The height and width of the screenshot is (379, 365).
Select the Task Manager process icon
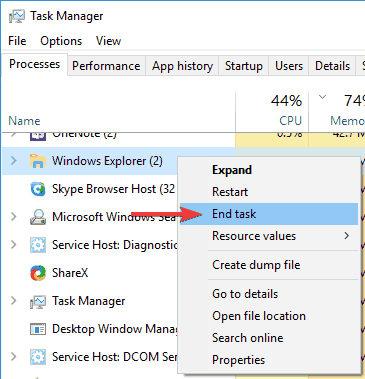(x=38, y=301)
